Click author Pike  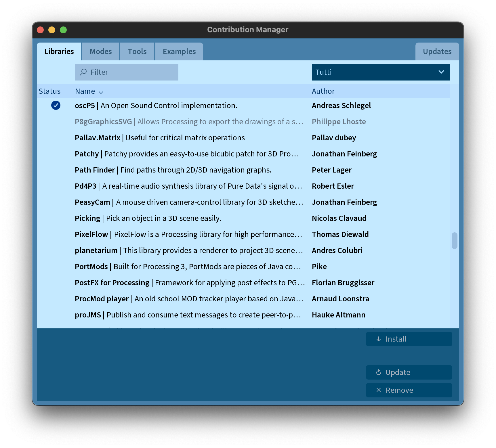319,267
